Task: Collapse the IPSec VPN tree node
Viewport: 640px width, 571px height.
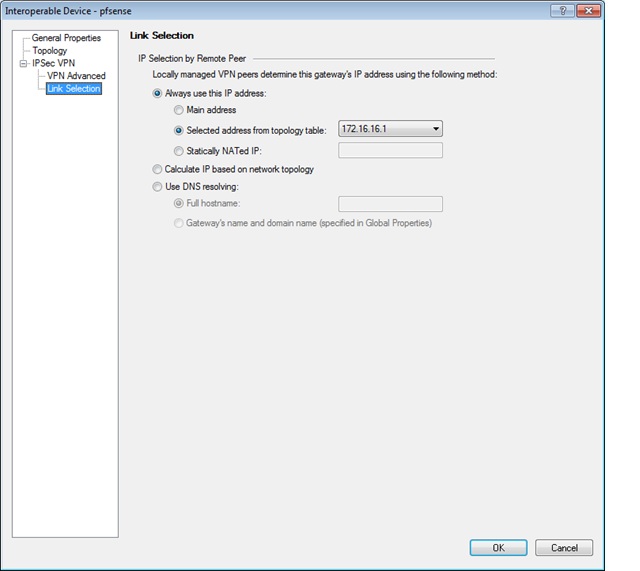Action: pyautogui.click(x=23, y=64)
